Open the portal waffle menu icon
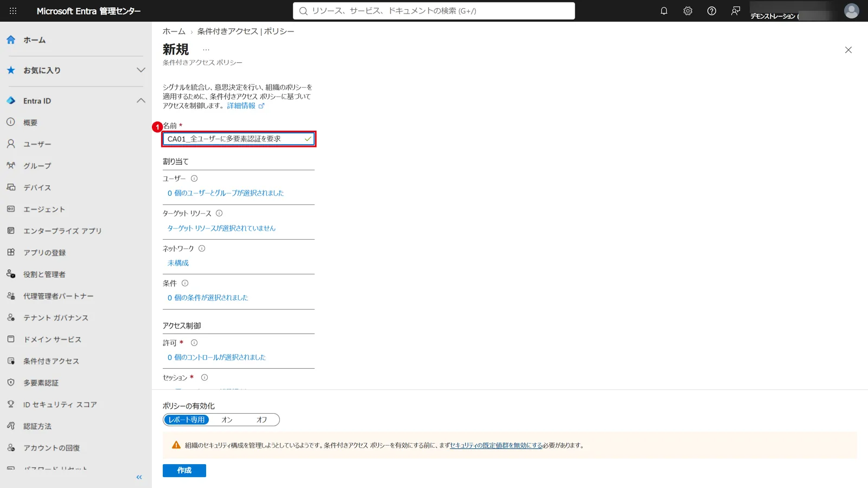Screen dimensions: 868x488 tap(13, 11)
